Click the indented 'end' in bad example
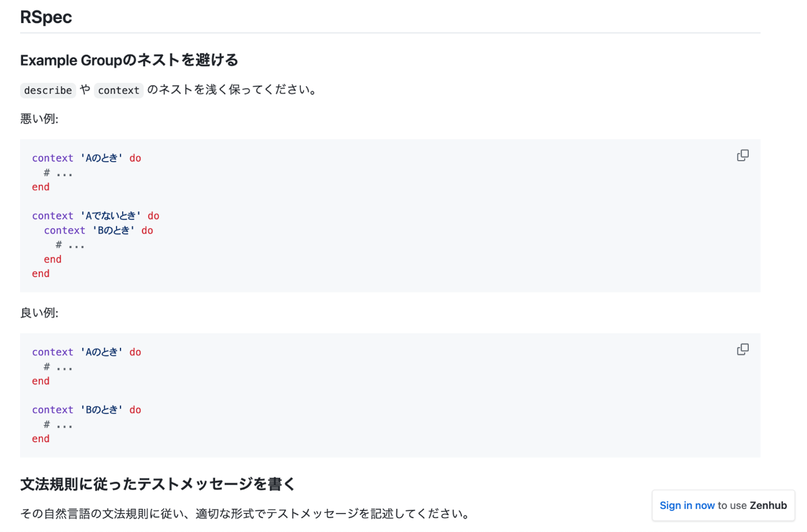This screenshot has width=807, height=532. [53, 259]
